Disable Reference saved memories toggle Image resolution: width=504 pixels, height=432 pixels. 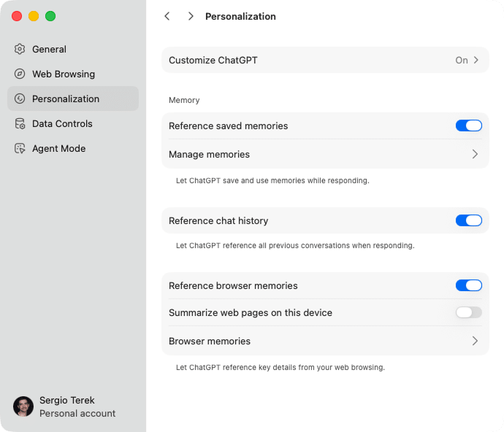[469, 126]
